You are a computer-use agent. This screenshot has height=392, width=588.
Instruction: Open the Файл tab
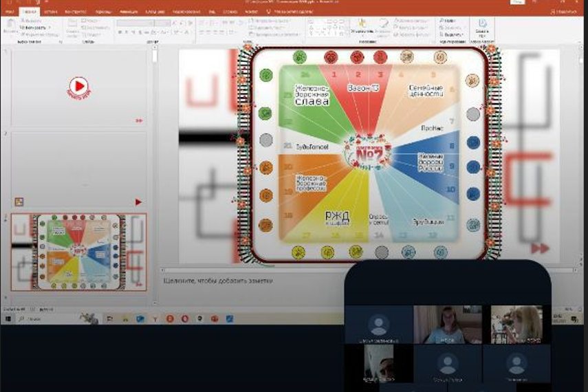10,12
